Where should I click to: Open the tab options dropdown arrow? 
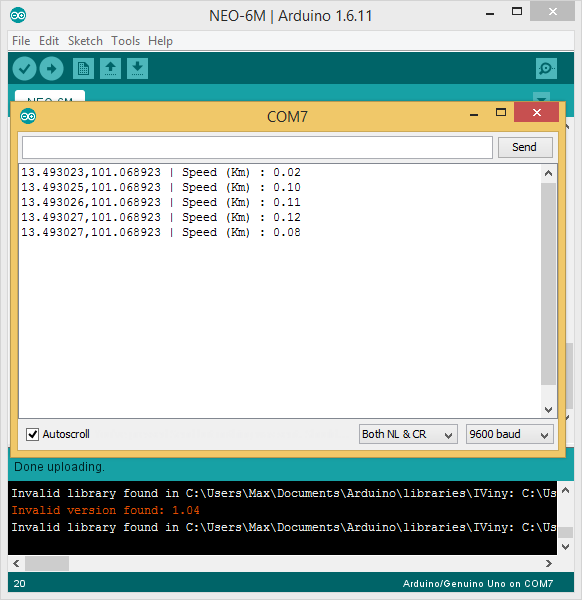541,98
